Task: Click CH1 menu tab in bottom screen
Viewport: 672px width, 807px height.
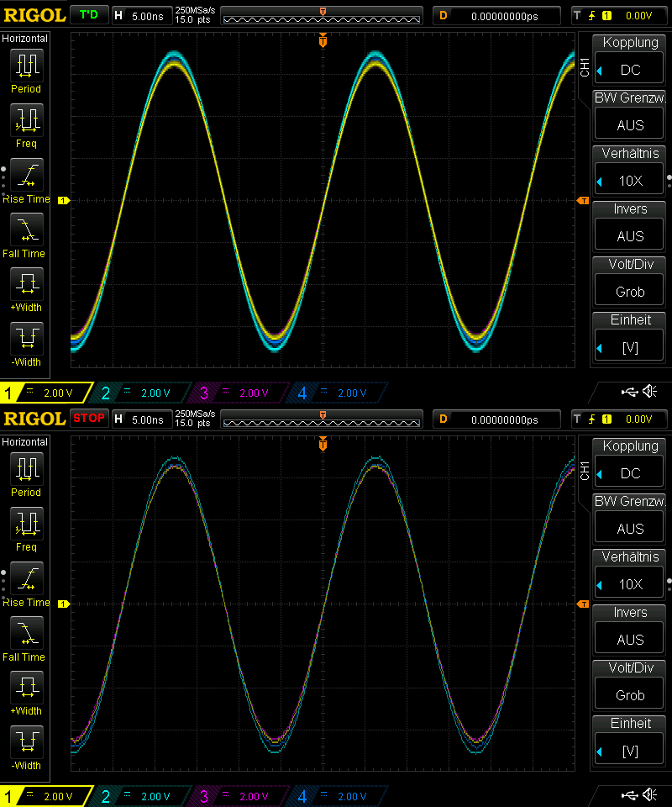Action: (x=585, y=471)
